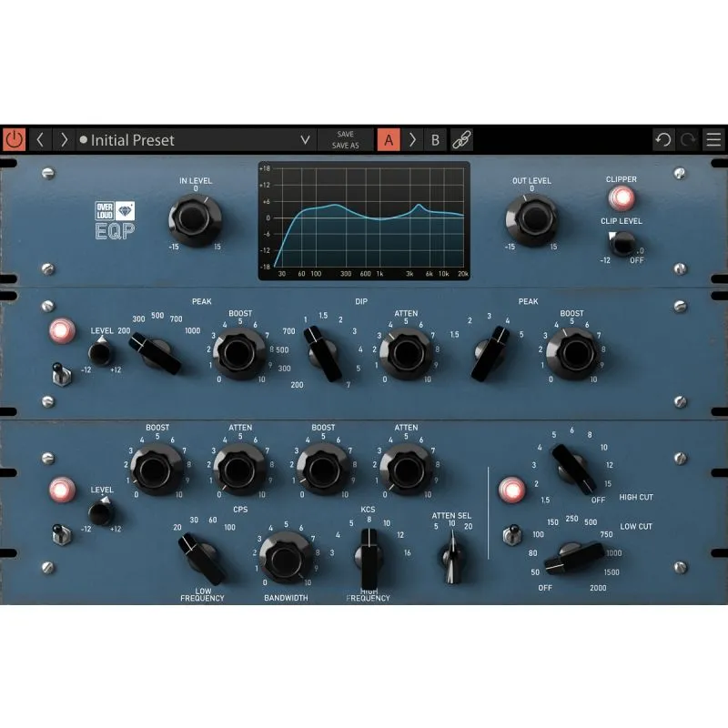Open the hamburger main menu

coord(713,140)
